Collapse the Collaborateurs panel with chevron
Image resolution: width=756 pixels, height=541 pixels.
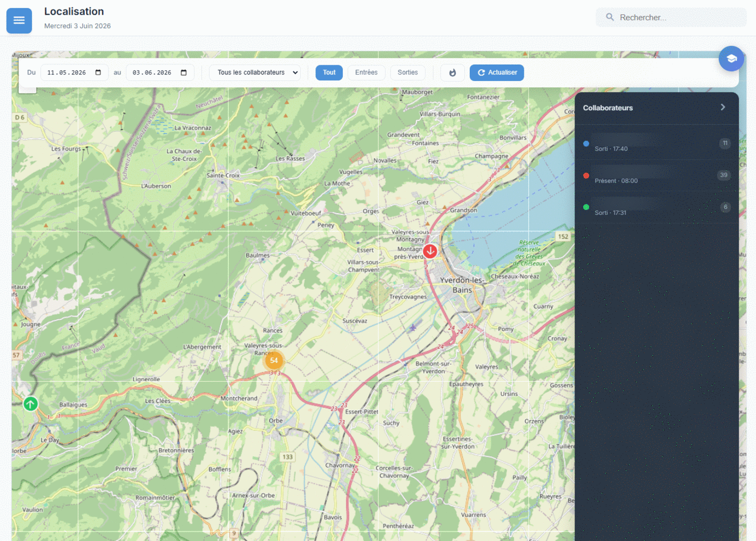[x=723, y=107]
